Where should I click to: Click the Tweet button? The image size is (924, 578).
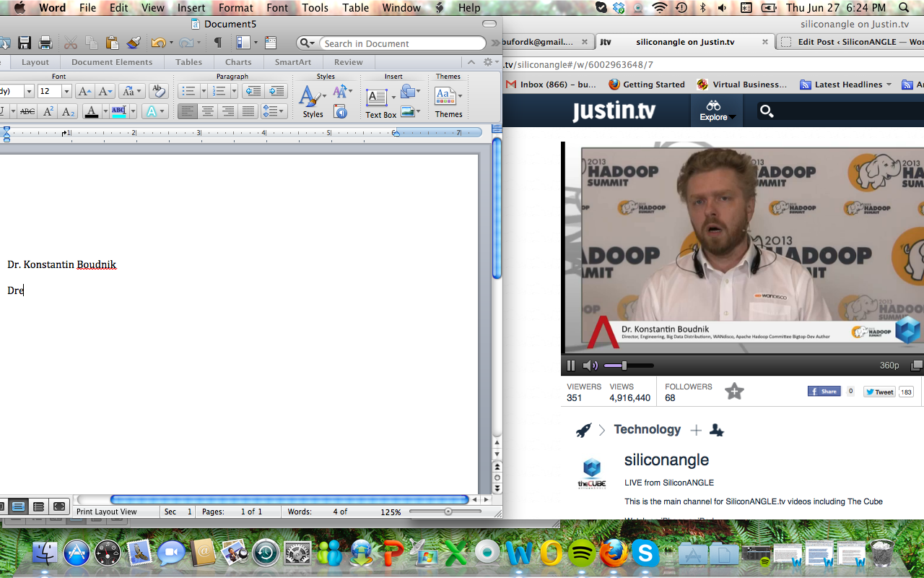click(x=880, y=392)
